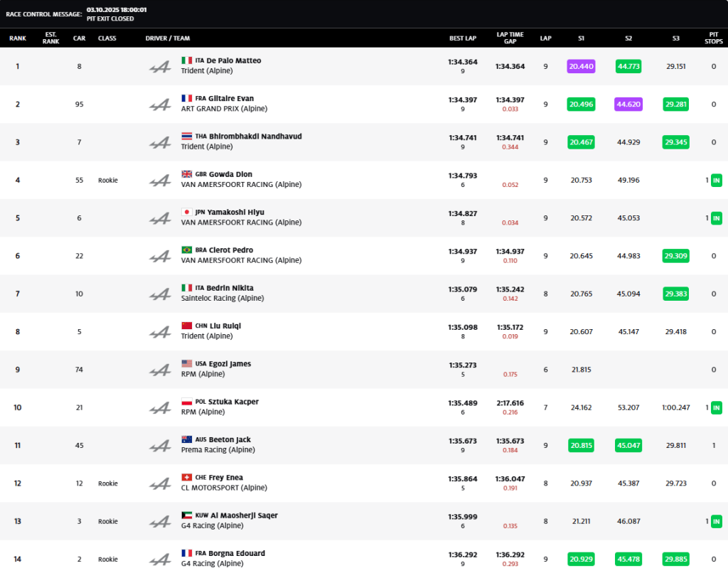Click the CLASS column header
728x573 pixels.
[107, 38]
